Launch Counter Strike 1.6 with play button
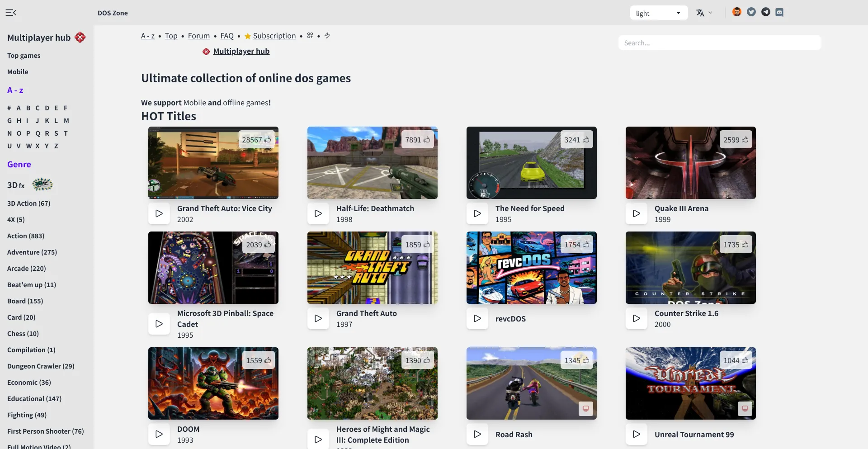This screenshot has width=868, height=449. (x=637, y=318)
